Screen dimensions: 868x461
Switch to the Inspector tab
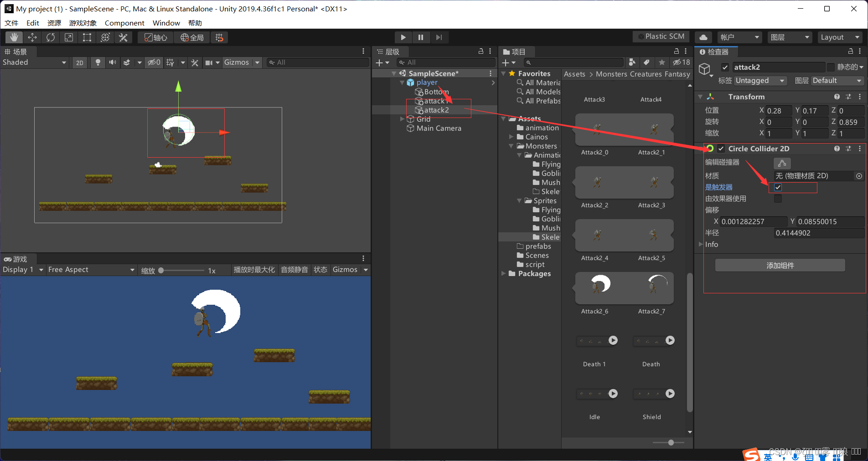(715, 51)
